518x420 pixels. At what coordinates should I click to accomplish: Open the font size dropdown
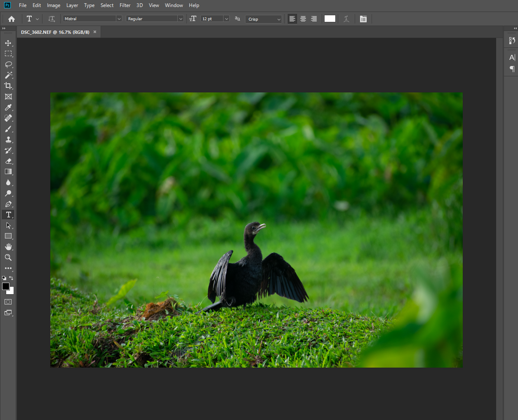coord(226,19)
